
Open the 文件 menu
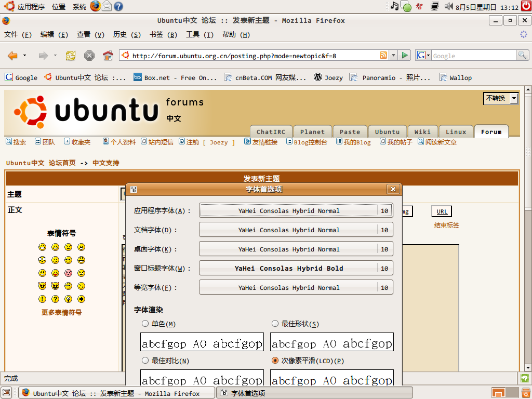(18, 35)
